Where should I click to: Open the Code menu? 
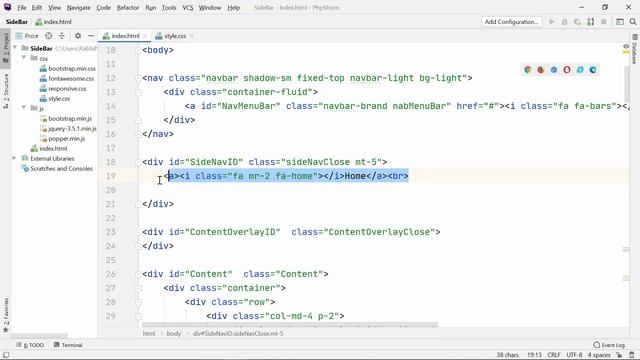coord(103,7)
